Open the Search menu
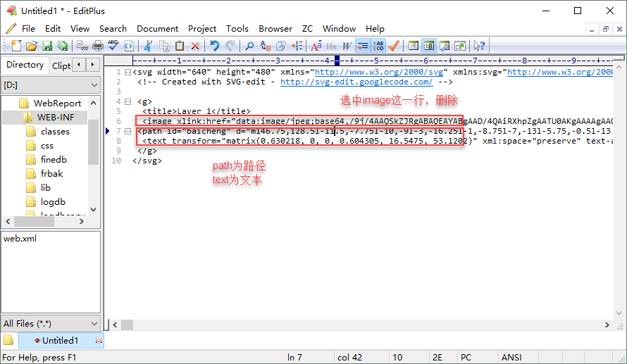 point(113,29)
